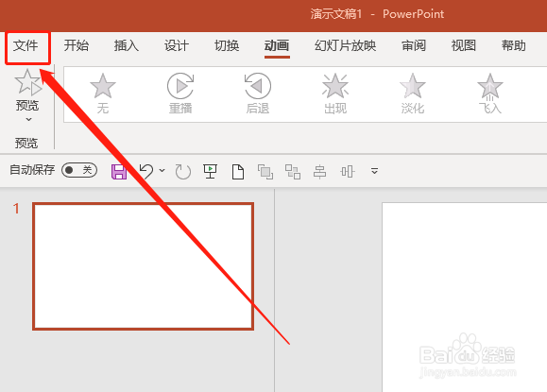The width and height of the screenshot is (547, 392).
Task: Select the 重播 animation effect
Action: click(x=180, y=94)
